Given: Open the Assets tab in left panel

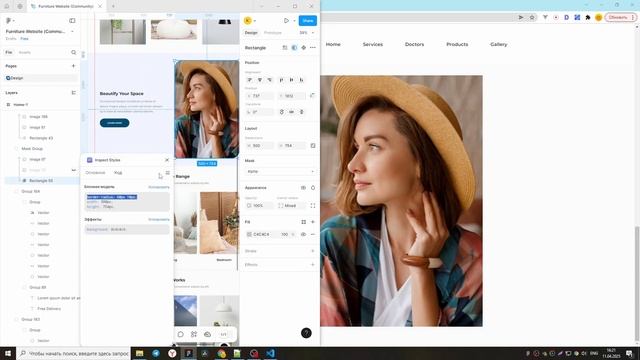Looking at the screenshot, I should pyautogui.click(x=25, y=52).
